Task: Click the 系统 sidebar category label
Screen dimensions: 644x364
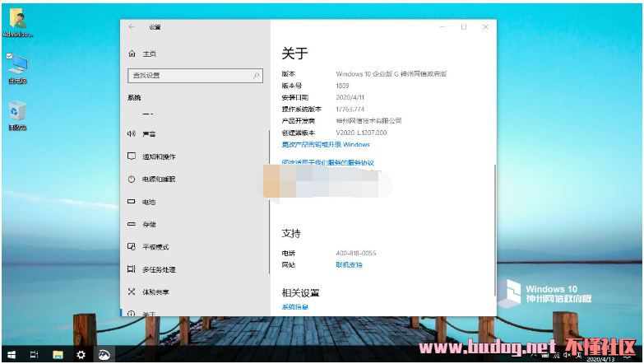Action: (134, 97)
